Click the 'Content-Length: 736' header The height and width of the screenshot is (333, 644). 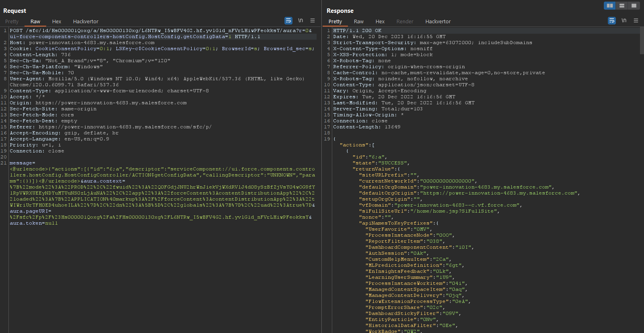click(x=40, y=55)
